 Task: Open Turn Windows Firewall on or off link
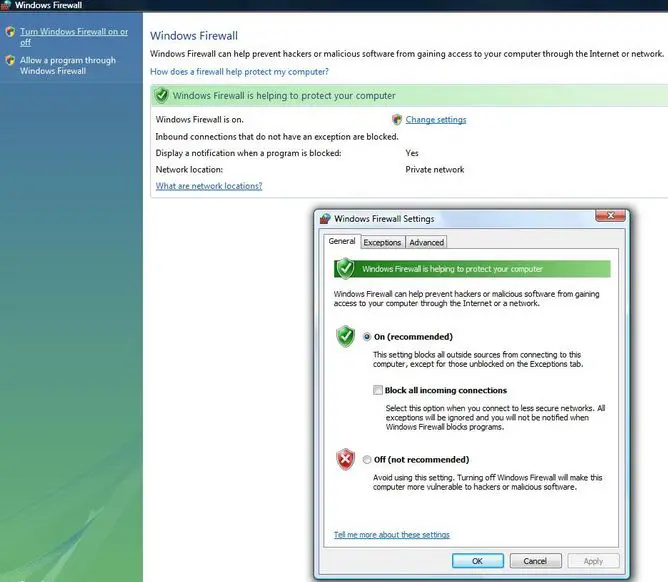click(x=74, y=37)
